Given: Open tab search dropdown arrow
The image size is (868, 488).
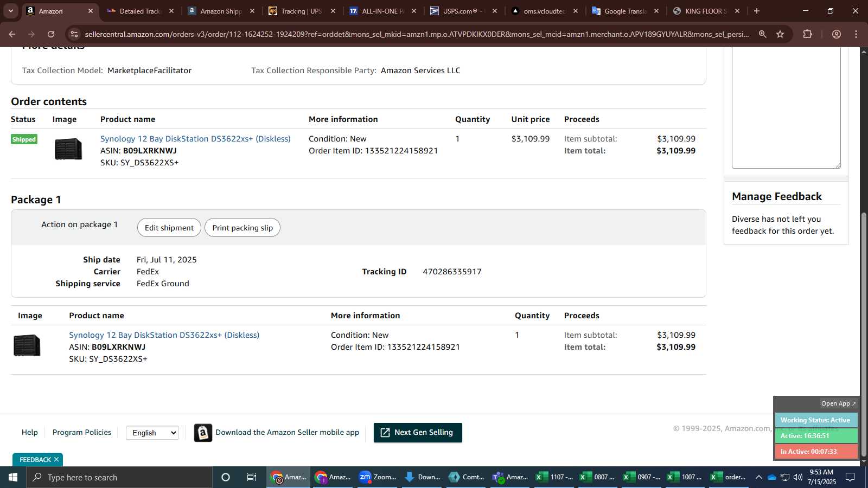Looking at the screenshot, I should pyautogui.click(x=10, y=11).
